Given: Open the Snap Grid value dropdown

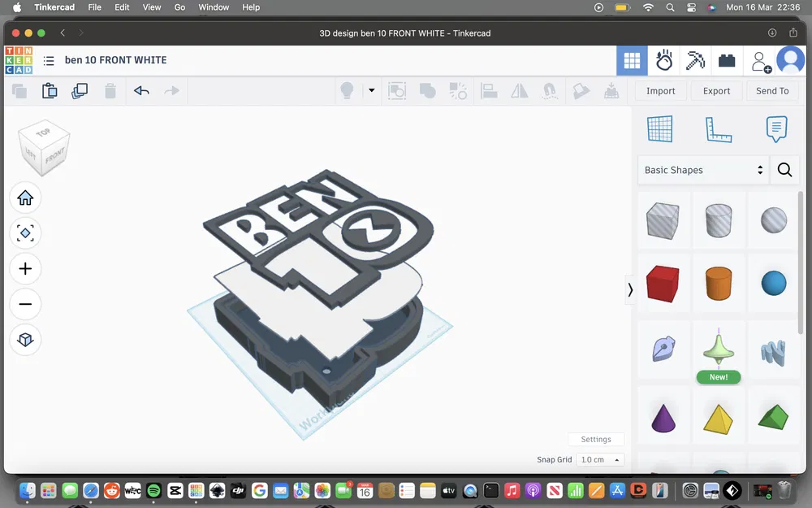Looking at the screenshot, I should [600, 459].
